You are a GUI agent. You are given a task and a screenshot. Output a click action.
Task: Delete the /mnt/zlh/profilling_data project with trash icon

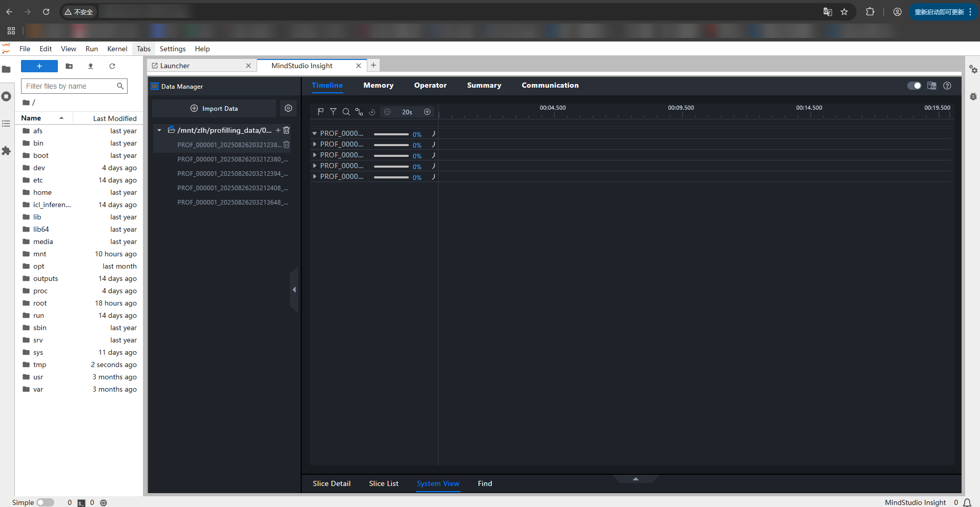(286, 130)
